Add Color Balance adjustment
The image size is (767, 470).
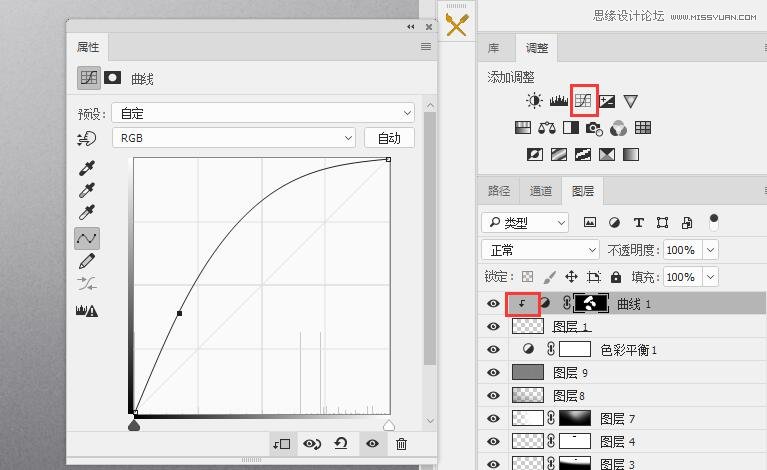(547, 128)
